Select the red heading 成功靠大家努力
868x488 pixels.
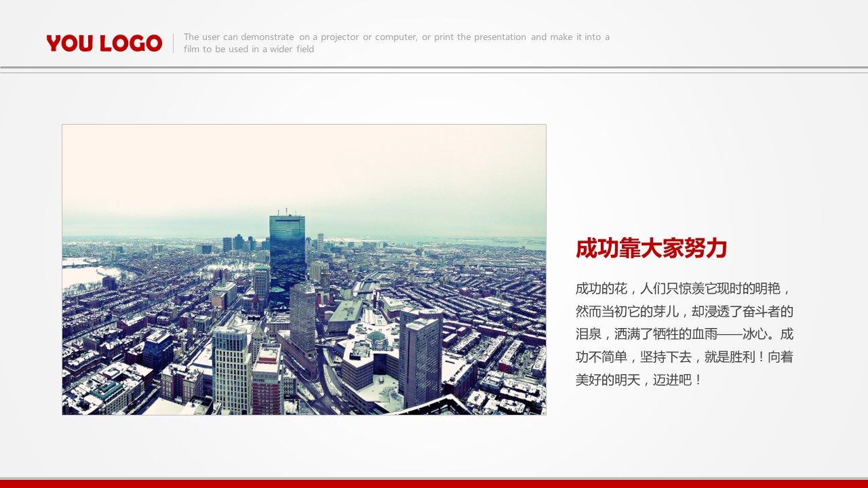[x=651, y=249]
